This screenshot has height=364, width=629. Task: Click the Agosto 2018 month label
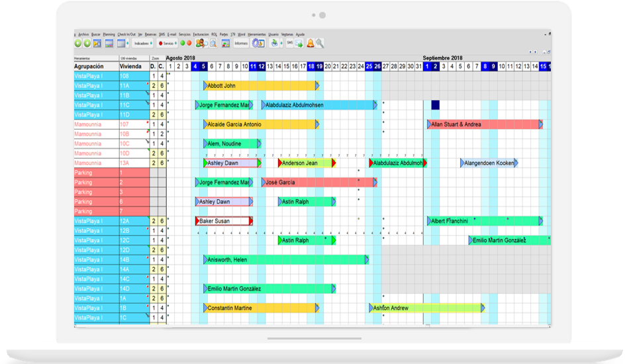[181, 58]
